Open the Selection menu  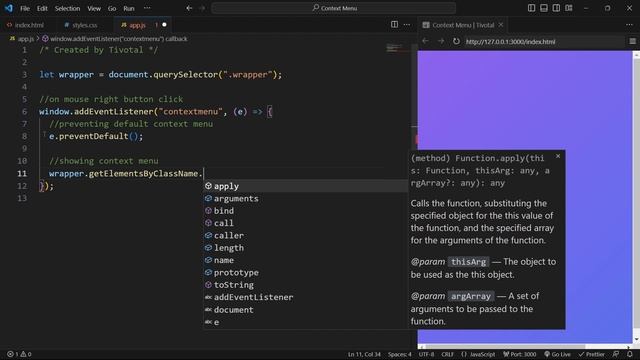click(67, 8)
